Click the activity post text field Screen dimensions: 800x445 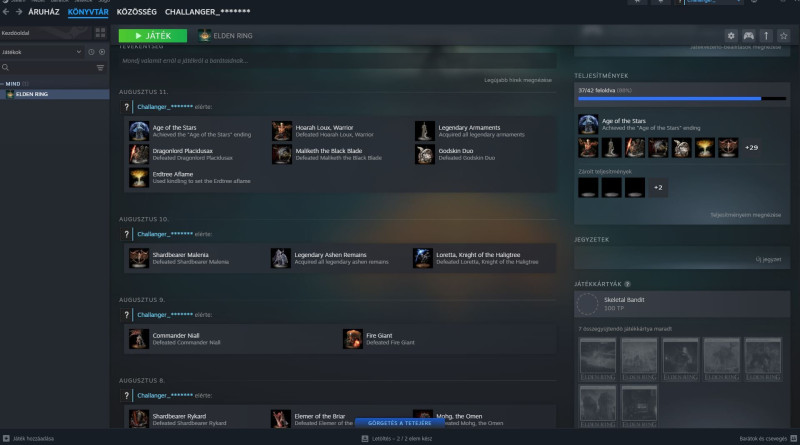(x=337, y=61)
